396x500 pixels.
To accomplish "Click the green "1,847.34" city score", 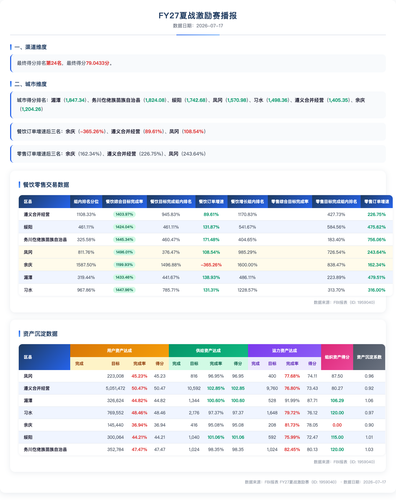I will [75, 100].
